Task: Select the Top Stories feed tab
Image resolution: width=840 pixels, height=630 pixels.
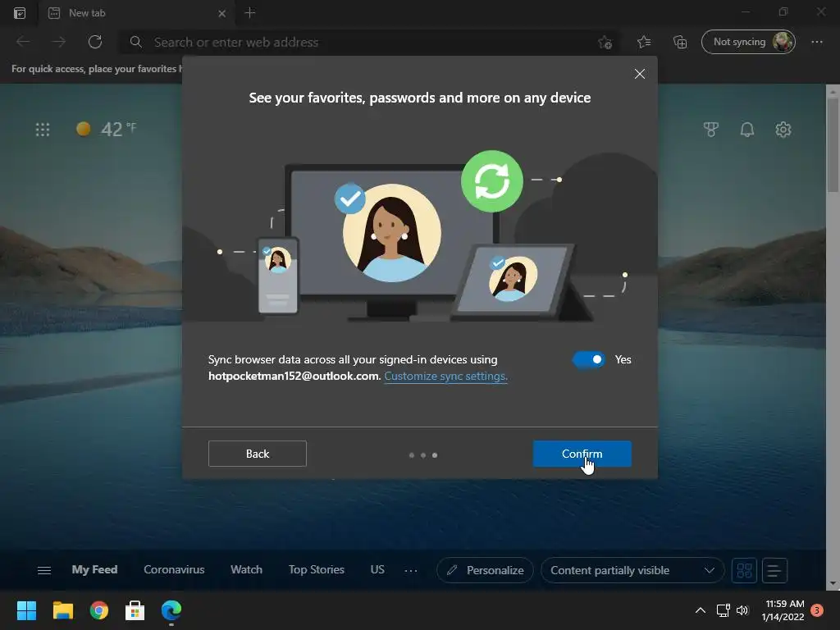Action: (316, 569)
